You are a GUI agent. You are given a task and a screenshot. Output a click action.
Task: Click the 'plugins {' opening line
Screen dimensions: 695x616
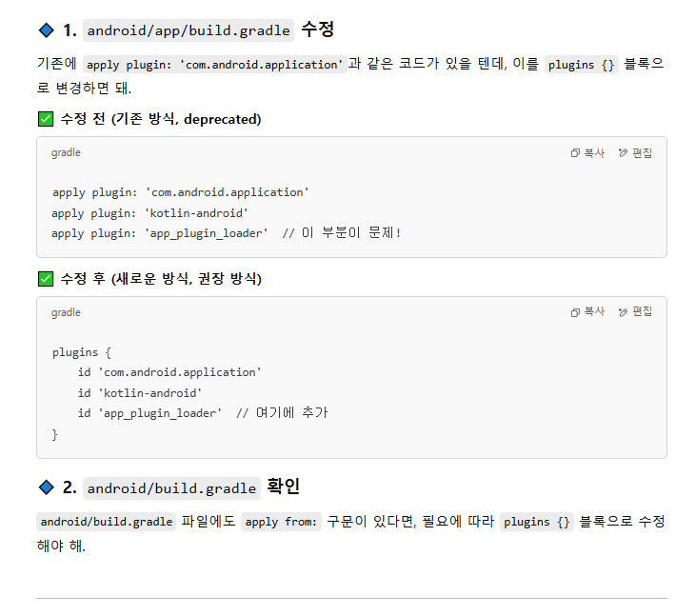pyautogui.click(x=82, y=353)
